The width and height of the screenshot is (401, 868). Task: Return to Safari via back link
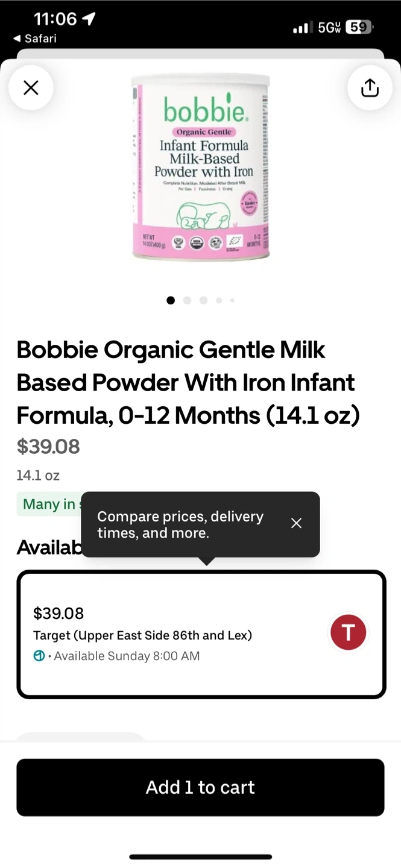click(x=35, y=39)
